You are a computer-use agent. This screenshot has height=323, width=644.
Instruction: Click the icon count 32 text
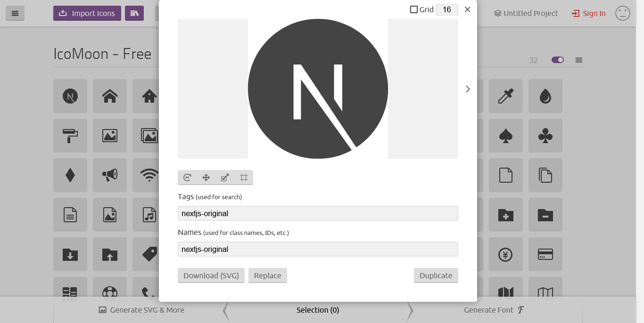coord(534,60)
